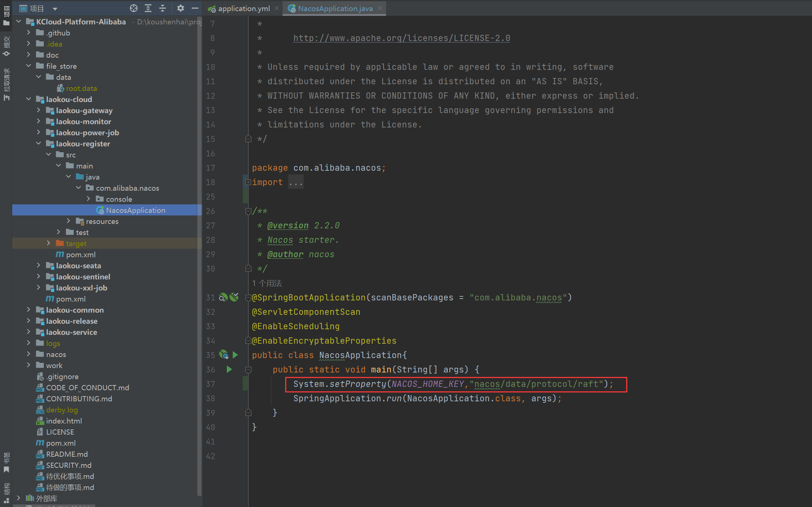Collapse the file_store folder

(x=29, y=66)
